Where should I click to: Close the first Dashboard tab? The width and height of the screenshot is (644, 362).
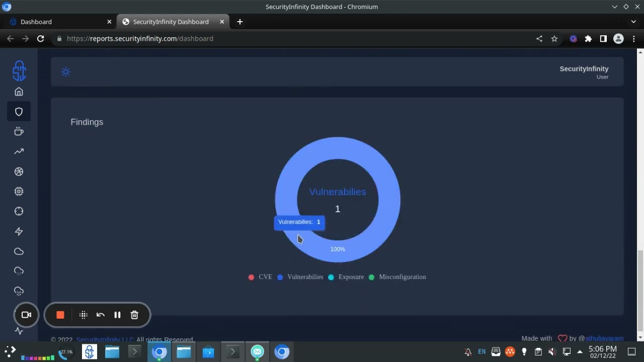[x=109, y=22]
